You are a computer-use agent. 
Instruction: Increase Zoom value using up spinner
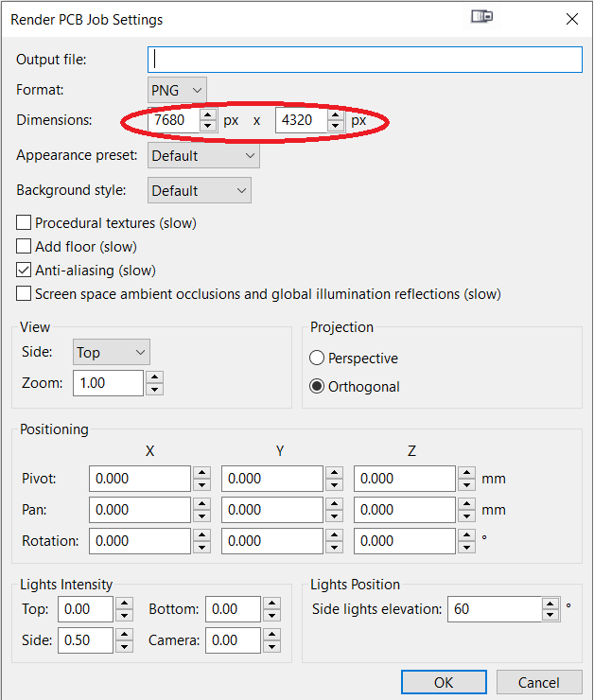click(154, 376)
